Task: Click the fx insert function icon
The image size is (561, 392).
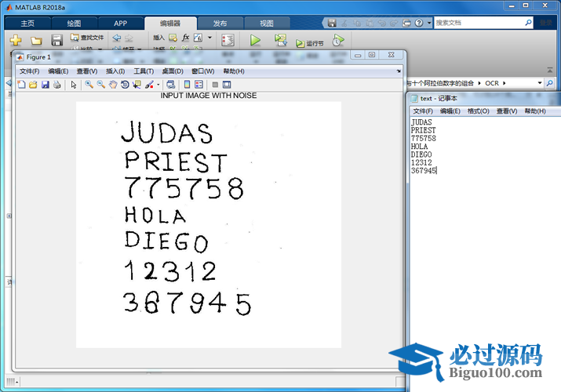Action: coord(185,37)
